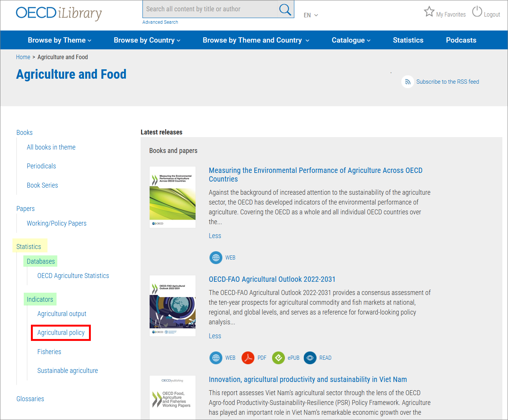This screenshot has width=508, height=420.
Task: Click Subscribe to the RSS feed link
Action: point(447,82)
